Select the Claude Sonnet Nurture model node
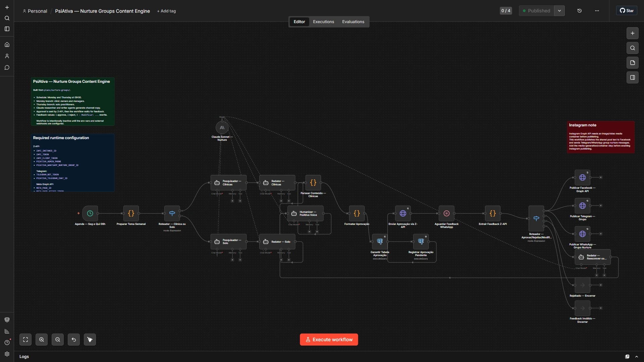Viewport: 644px width, 362px height. click(x=222, y=128)
